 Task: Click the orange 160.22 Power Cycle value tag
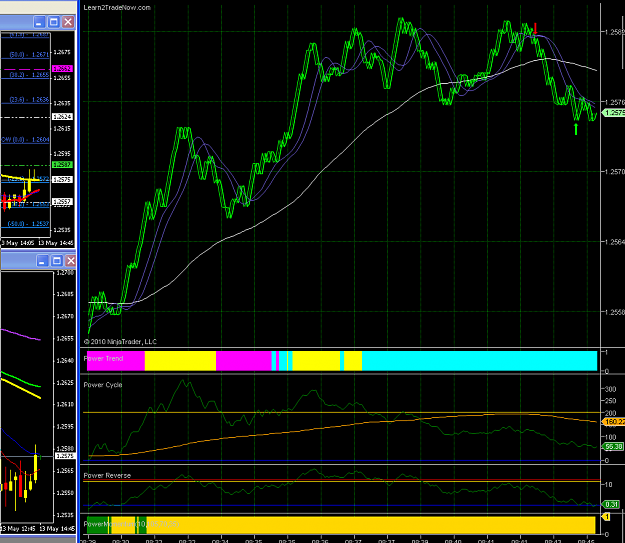click(613, 421)
